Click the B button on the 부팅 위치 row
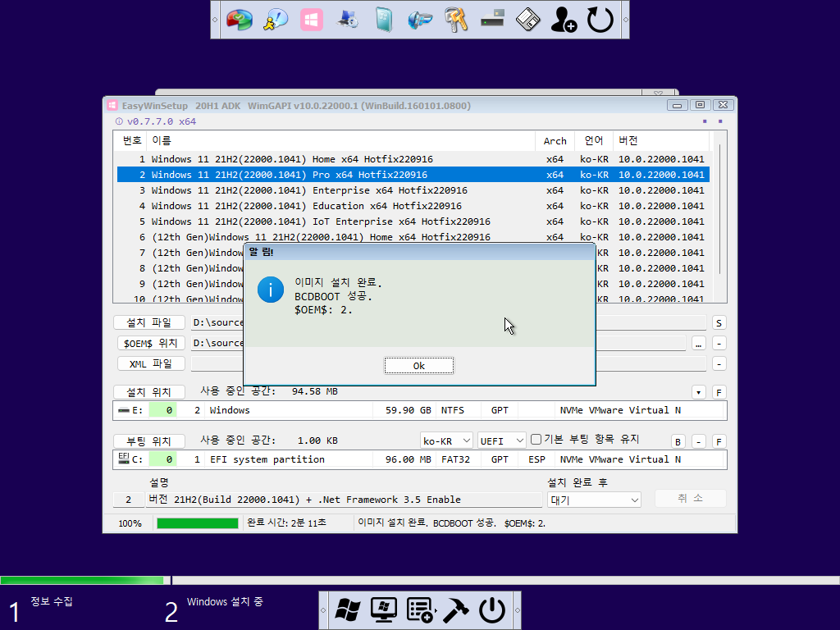The width and height of the screenshot is (840, 630). pos(678,442)
